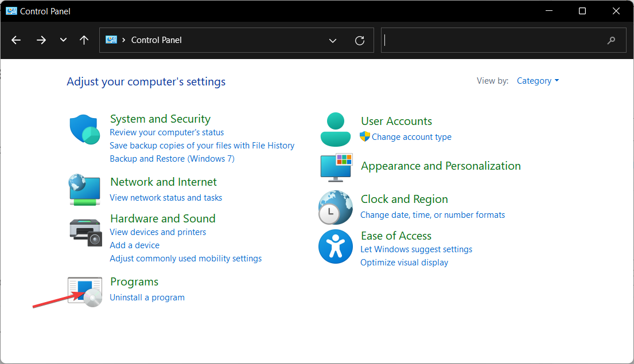This screenshot has width=634, height=364.
Task: Click the Hardware and Sound printer icon
Action: pos(85,232)
